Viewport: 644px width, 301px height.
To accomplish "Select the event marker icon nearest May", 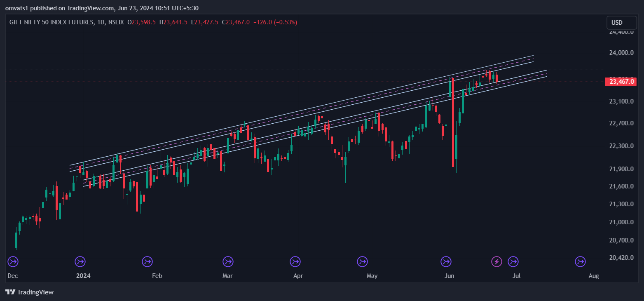I will click(x=362, y=261).
